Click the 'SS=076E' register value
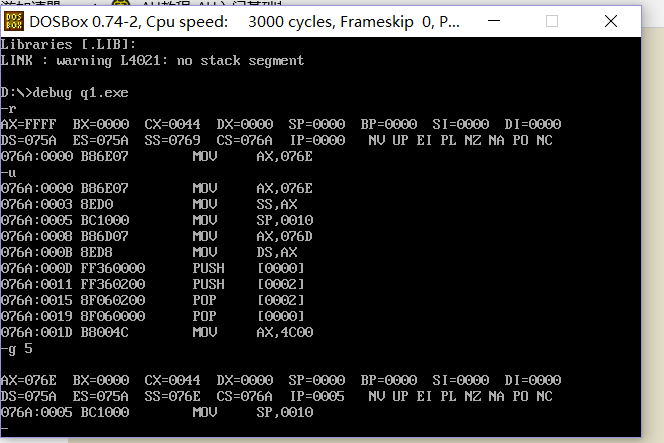 point(172,396)
